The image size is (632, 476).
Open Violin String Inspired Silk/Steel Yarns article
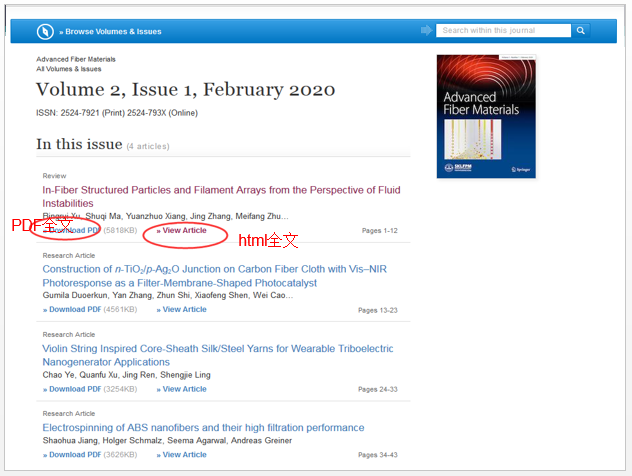[x=218, y=355]
